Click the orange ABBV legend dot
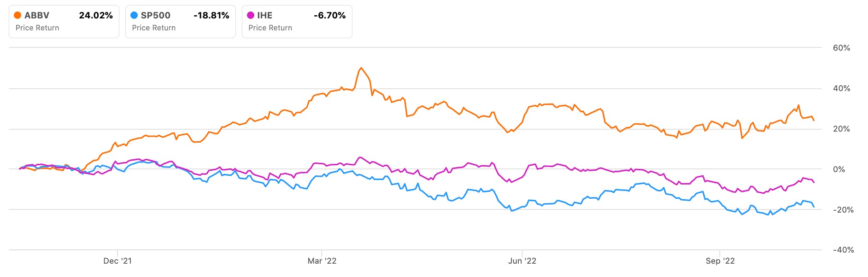This screenshot has width=868, height=277. click(x=18, y=15)
